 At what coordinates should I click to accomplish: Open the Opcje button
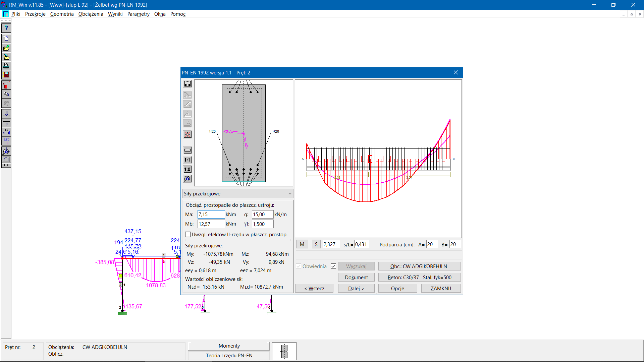point(397,288)
